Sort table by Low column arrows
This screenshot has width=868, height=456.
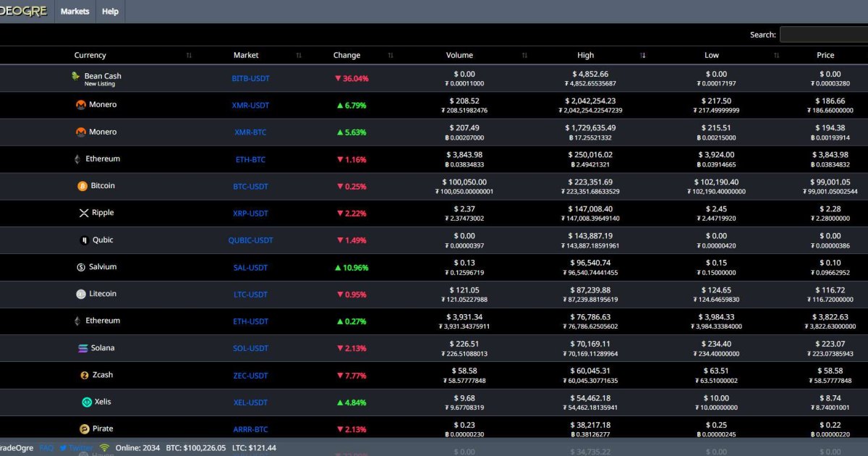coord(776,56)
